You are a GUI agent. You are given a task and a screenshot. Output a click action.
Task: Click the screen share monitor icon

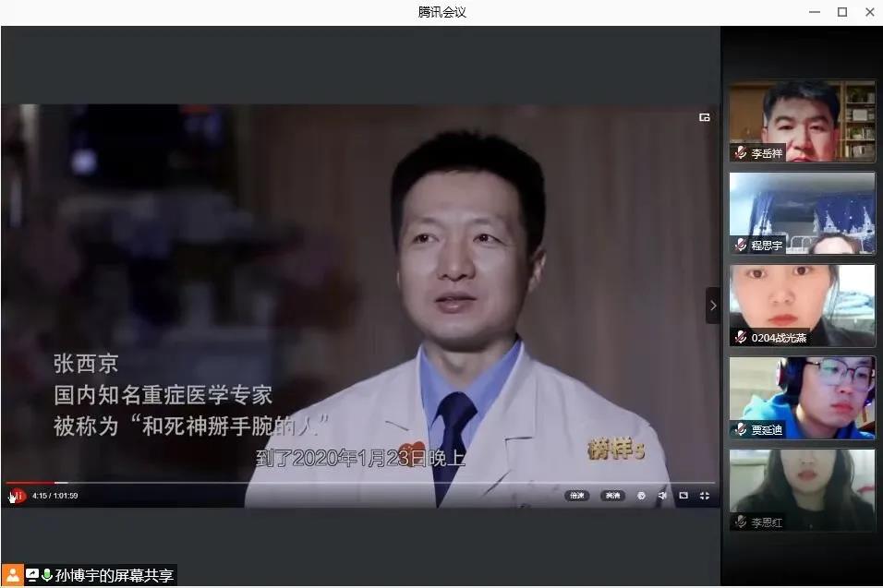point(32,575)
